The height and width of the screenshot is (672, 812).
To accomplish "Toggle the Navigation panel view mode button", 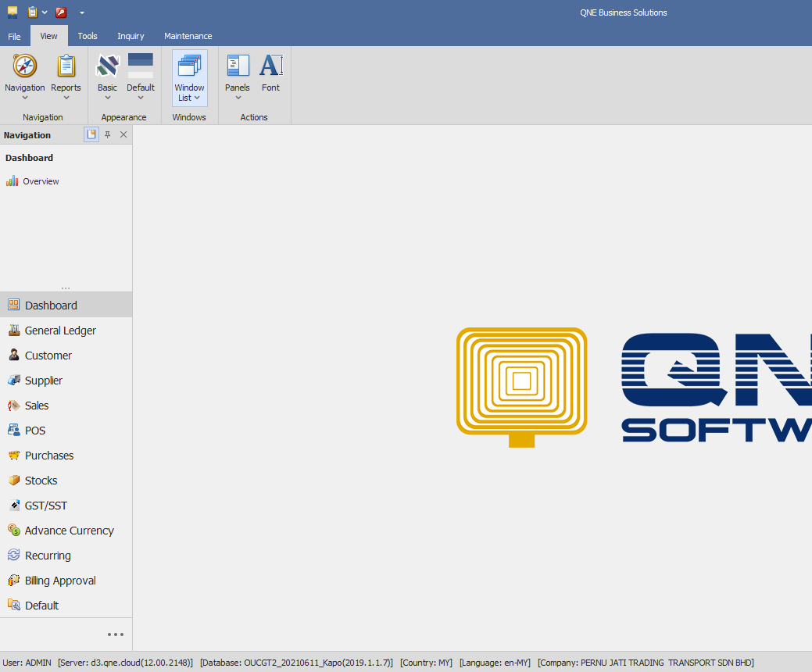I will pyautogui.click(x=91, y=134).
